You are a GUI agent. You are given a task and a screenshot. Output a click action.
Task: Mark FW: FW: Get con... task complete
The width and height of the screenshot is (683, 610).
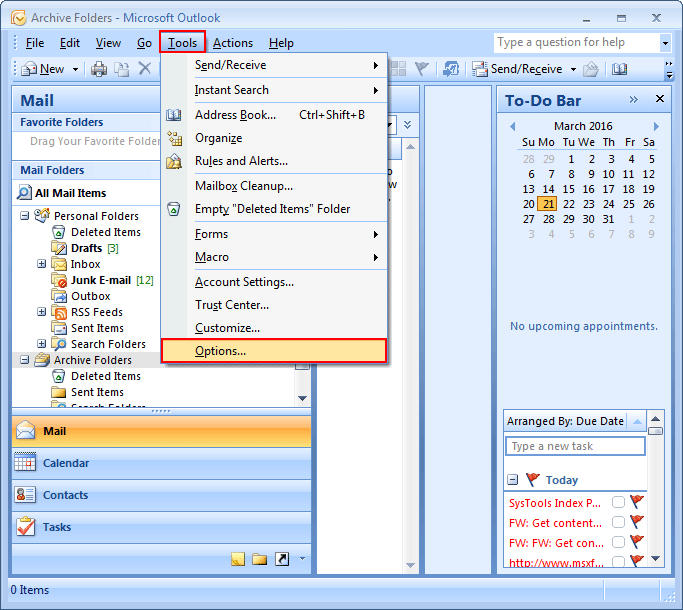point(618,542)
